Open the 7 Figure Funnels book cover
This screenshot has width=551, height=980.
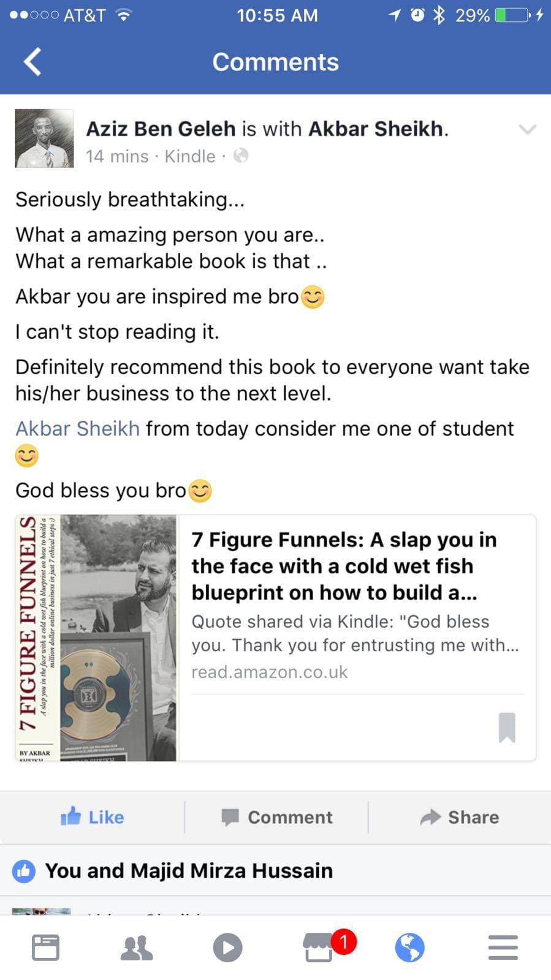(x=96, y=638)
